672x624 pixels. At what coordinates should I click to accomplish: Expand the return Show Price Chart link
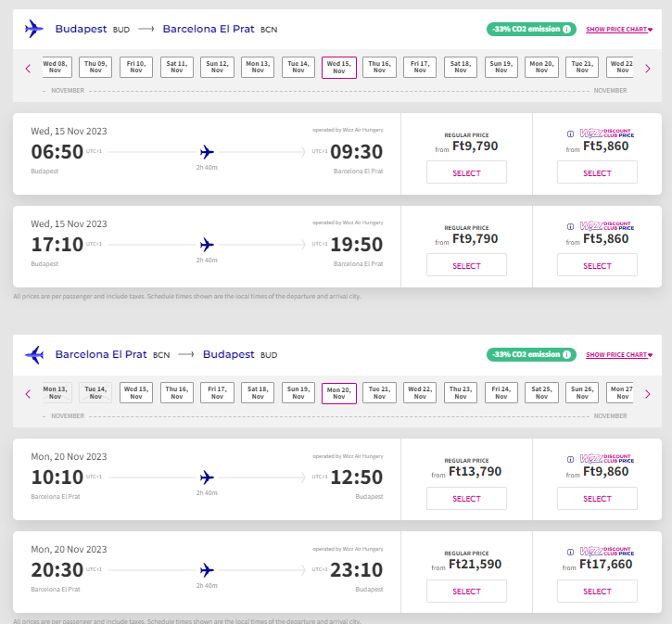[619, 354]
